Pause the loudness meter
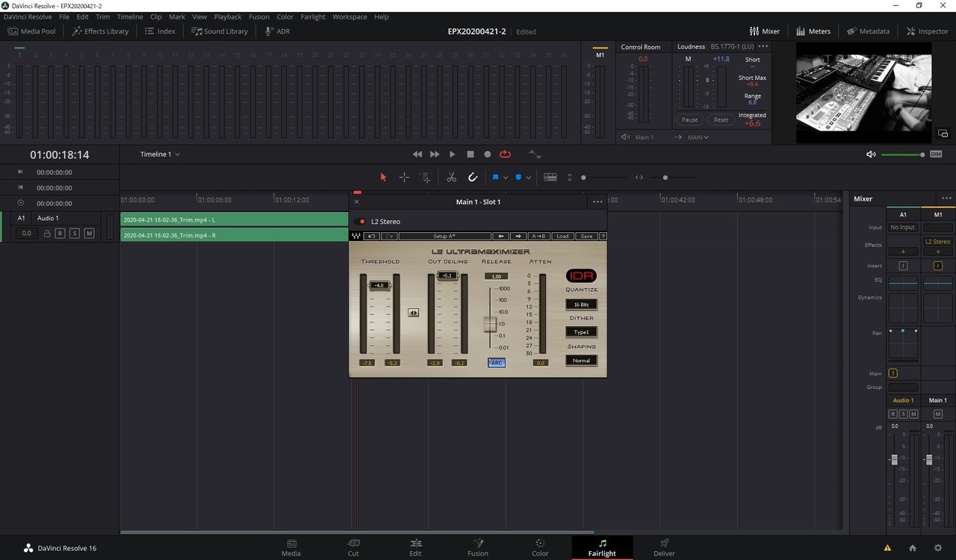This screenshot has width=956, height=560. pos(689,119)
